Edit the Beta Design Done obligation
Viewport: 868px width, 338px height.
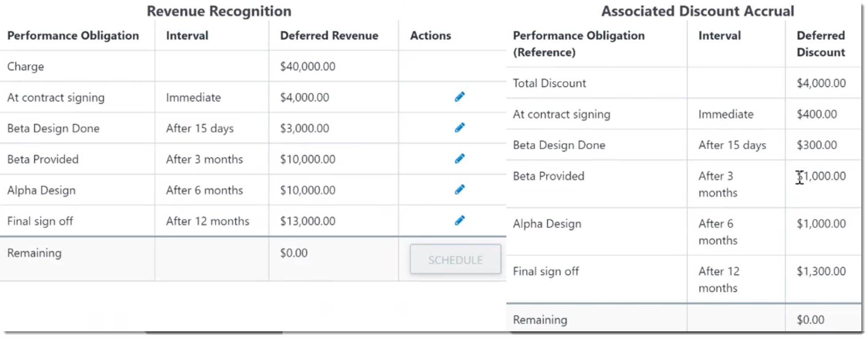[x=460, y=128]
